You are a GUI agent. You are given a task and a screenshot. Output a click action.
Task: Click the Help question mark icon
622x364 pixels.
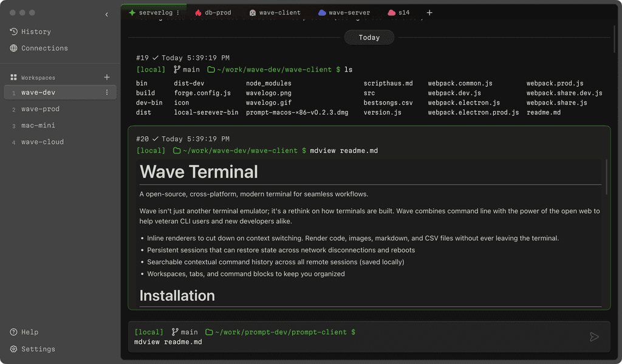13,332
